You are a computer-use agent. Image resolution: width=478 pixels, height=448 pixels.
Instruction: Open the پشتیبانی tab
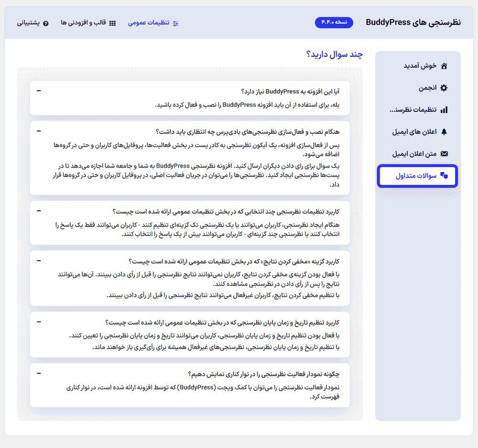pyautogui.click(x=33, y=23)
